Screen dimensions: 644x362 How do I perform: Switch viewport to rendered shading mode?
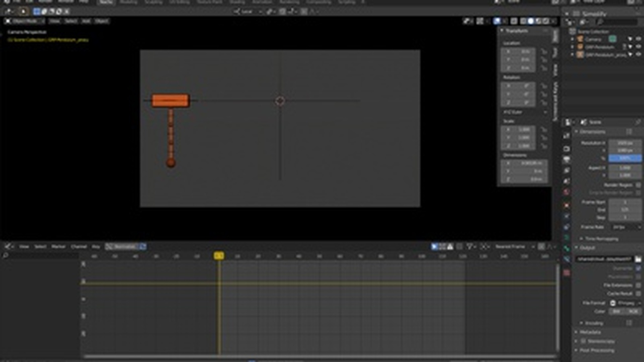pos(546,21)
